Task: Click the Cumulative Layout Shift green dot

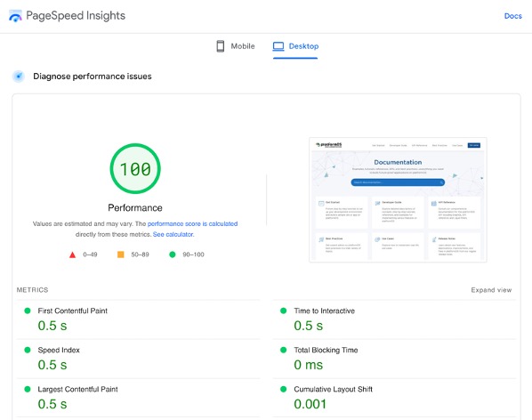Action: coord(283,389)
